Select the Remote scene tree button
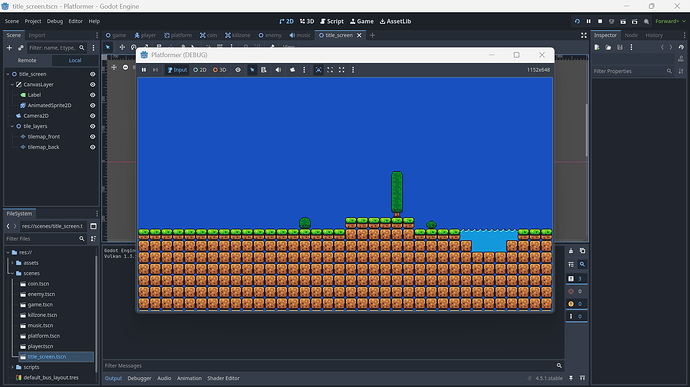The height and width of the screenshot is (387, 690). point(27,60)
